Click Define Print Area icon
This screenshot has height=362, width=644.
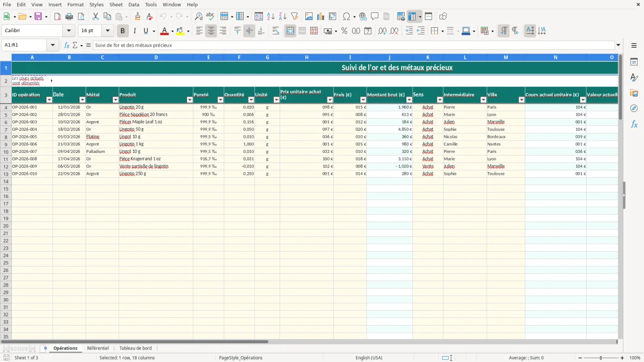401,17
